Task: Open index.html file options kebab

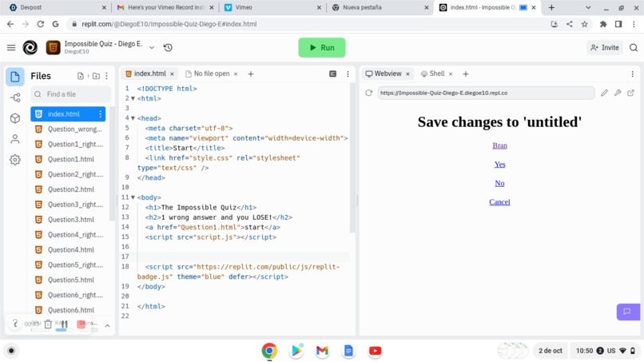Action: pos(100,114)
